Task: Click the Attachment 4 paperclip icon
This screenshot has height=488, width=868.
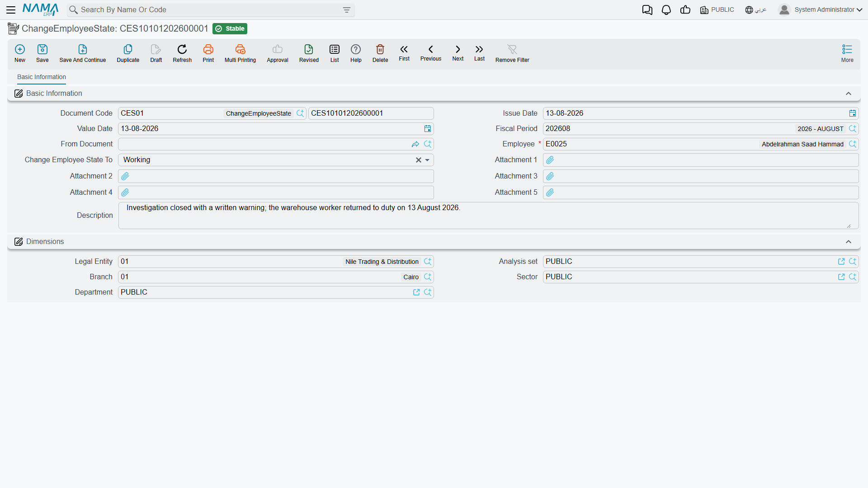Action: pos(125,192)
